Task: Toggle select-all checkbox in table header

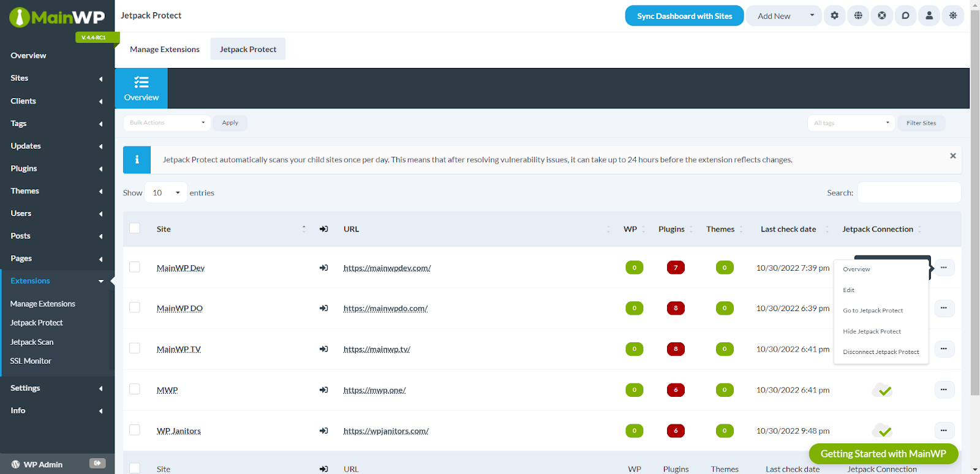Action: click(135, 228)
